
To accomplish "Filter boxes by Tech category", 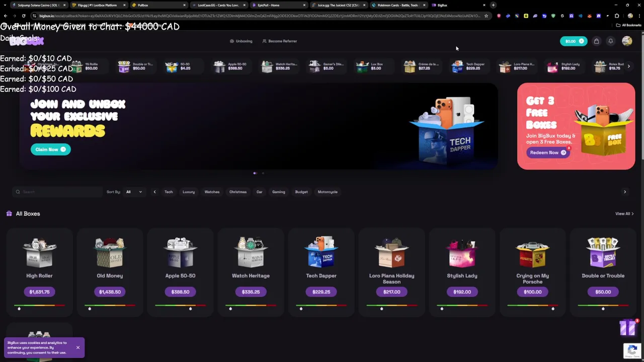I will point(169,192).
